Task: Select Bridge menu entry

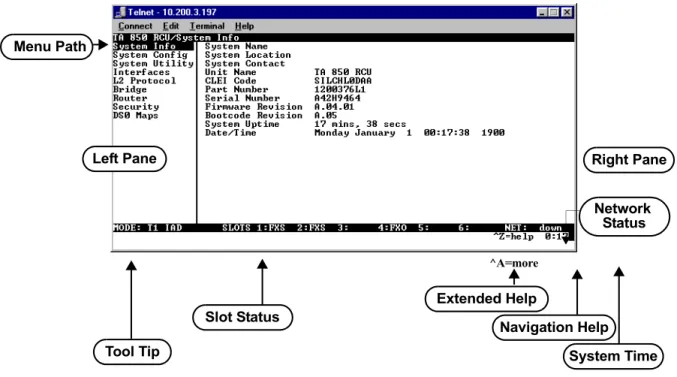Action: tap(130, 89)
